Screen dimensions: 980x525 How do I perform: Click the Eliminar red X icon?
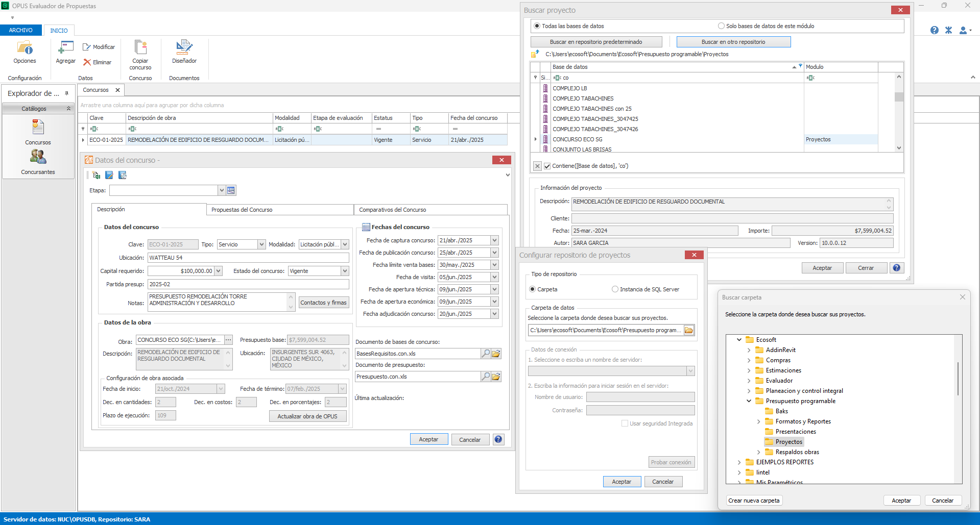pos(87,62)
